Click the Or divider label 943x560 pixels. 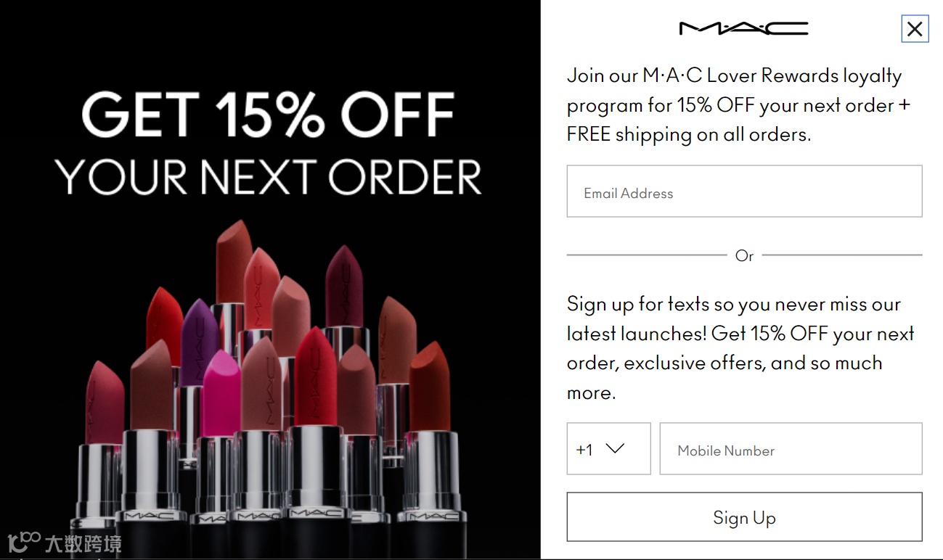pos(744,255)
